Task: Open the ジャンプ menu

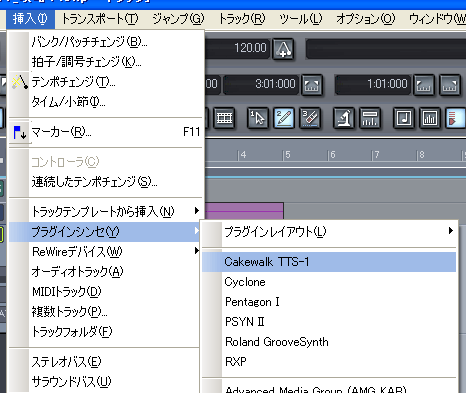Action: click(x=178, y=19)
